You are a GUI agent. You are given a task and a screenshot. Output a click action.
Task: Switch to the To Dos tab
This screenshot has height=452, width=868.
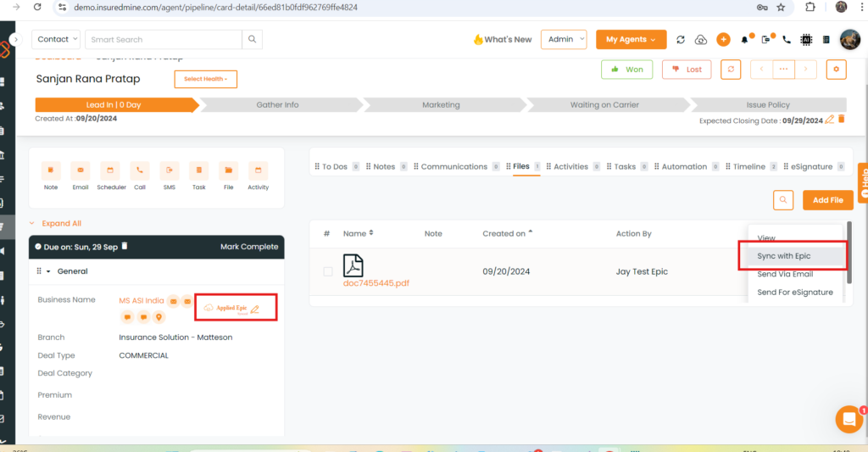tap(334, 166)
